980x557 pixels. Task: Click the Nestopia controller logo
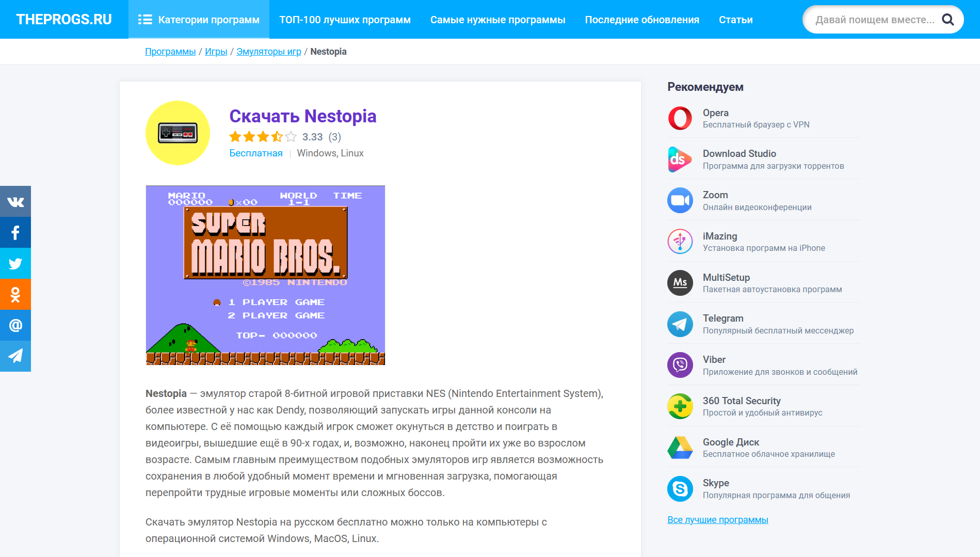click(x=178, y=133)
